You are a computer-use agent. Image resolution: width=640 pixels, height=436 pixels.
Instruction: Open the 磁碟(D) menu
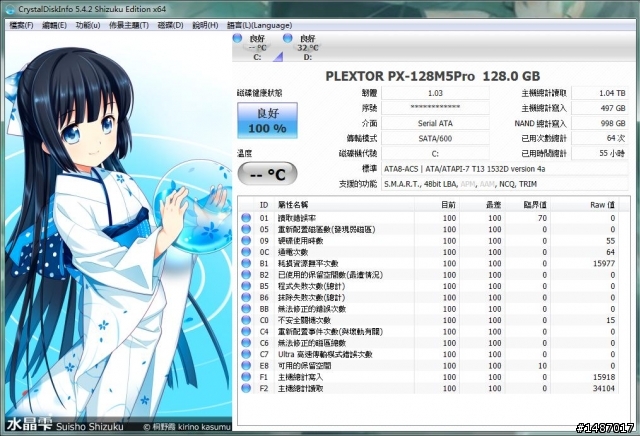pos(171,25)
